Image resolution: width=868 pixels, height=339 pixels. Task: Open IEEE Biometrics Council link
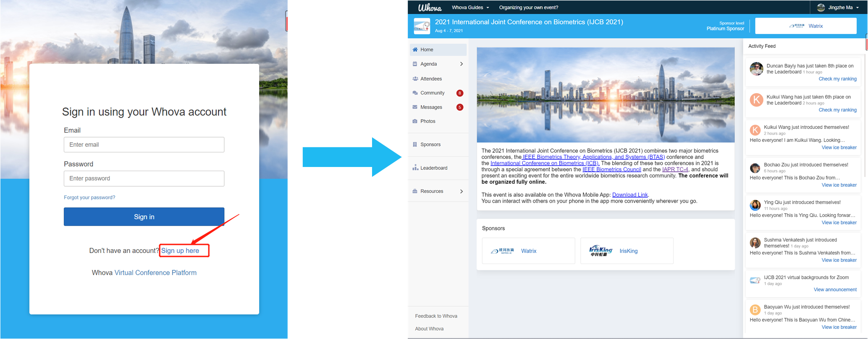point(612,169)
